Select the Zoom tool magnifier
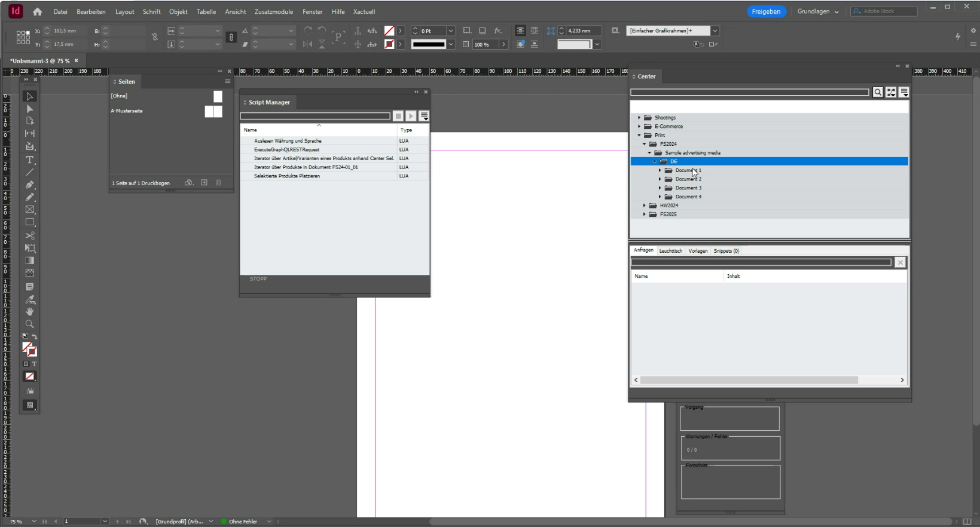Viewport: 980px width, 527px height. tap(29, 324)
